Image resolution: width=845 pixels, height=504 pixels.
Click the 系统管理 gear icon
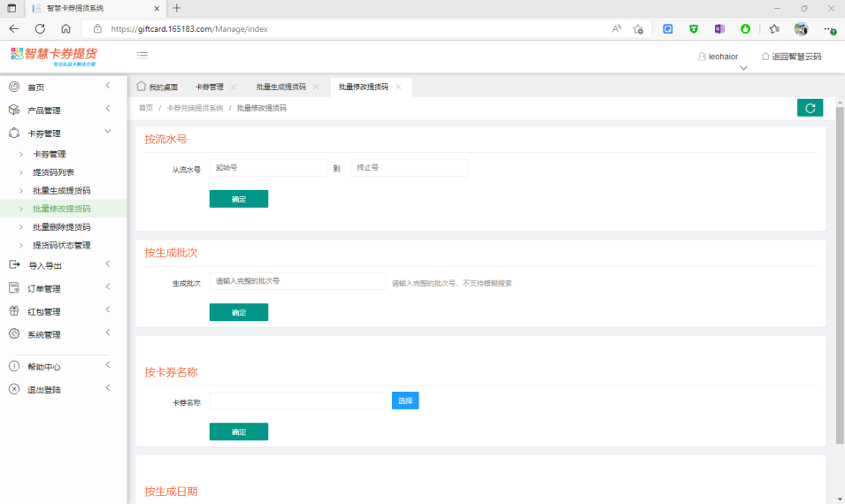(x=14, y=333)
